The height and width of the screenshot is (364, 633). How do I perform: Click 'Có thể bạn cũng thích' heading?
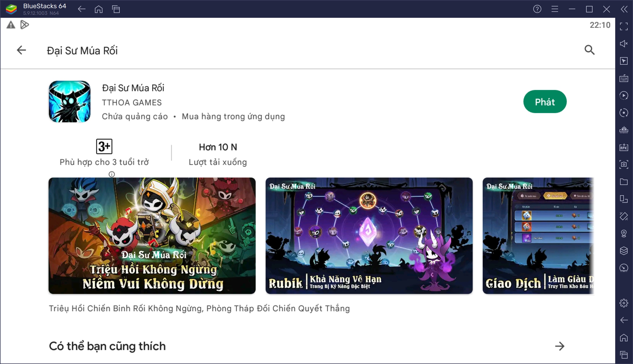click(x=107, y=346)
